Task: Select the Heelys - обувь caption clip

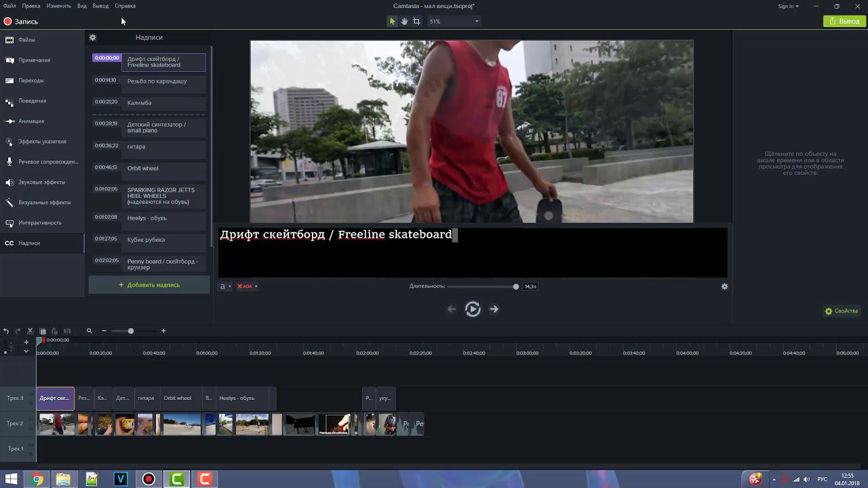Action: tap(242, 399)
